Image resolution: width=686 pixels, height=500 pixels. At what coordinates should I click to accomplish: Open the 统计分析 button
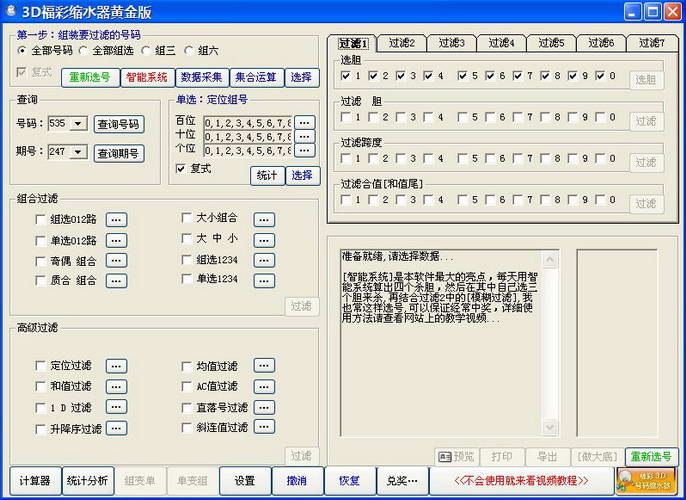click(88, 481)
